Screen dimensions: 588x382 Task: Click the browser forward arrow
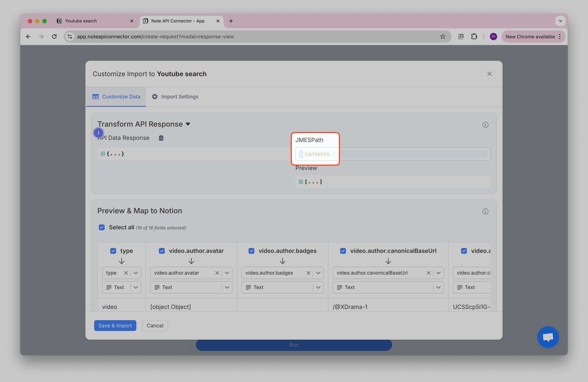pyautogui.click(x=41, y=37)
